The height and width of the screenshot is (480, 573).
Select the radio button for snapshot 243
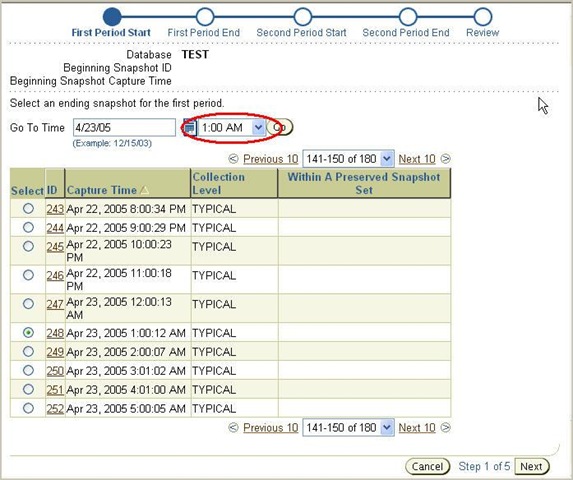click(x=28, y=209)
